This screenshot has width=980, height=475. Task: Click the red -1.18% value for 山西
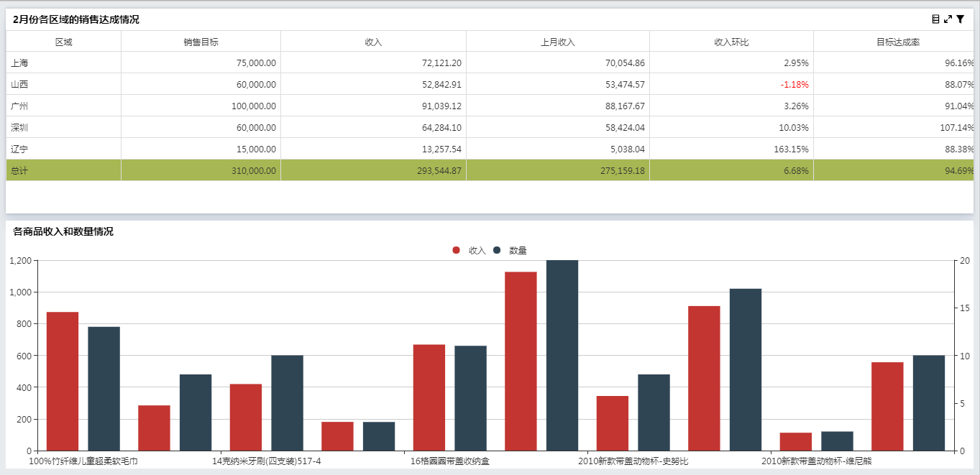click(794, 85)
